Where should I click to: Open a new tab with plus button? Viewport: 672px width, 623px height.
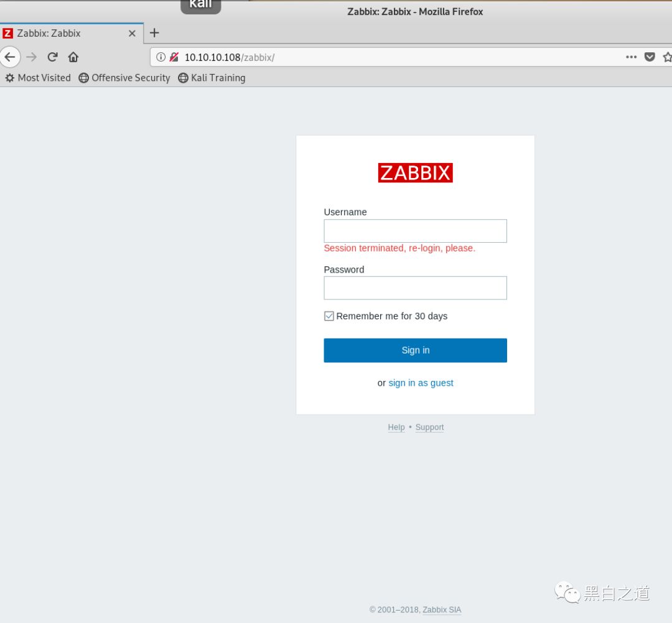tap(154, 32)
